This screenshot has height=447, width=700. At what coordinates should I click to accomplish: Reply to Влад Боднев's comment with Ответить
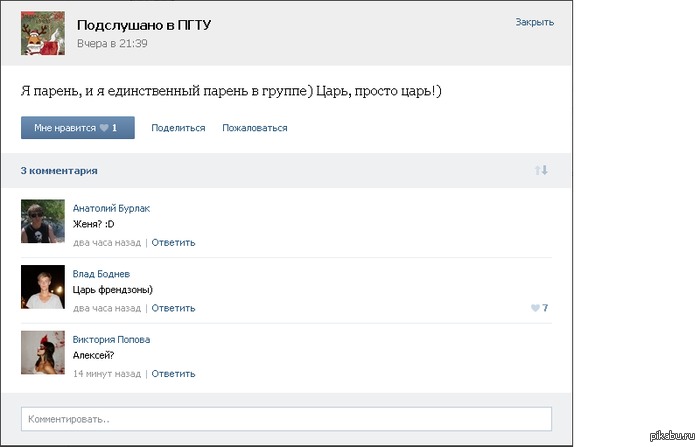tap(173, 308)
